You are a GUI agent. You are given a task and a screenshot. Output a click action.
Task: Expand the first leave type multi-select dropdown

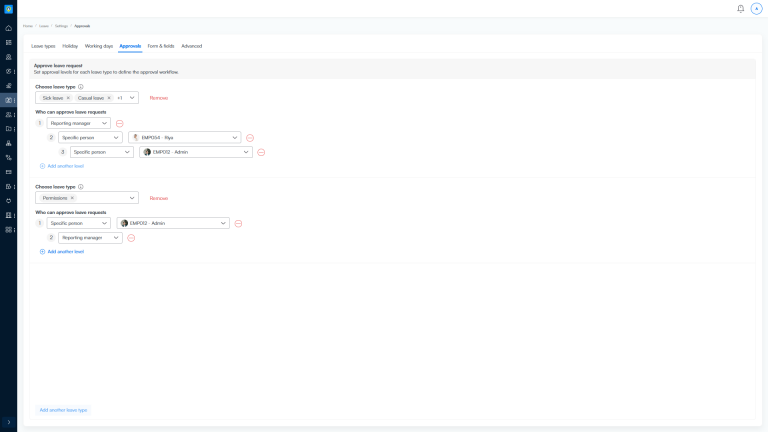click(x=132, y=98)
